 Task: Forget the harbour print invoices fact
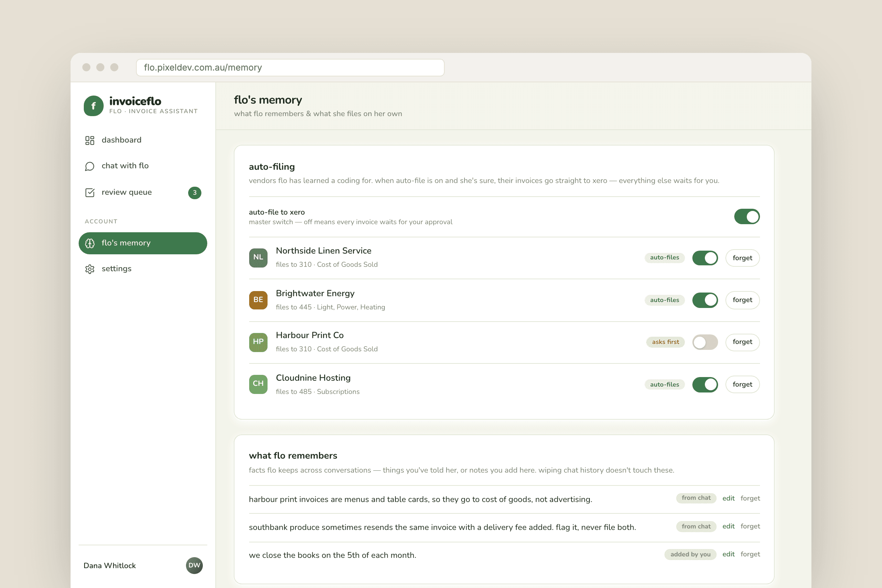[x=750, y=498]
